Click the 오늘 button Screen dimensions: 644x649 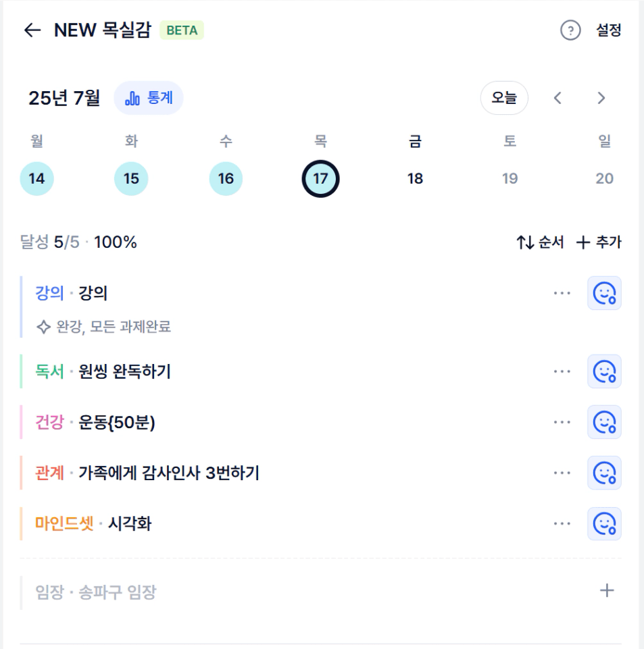504,98
